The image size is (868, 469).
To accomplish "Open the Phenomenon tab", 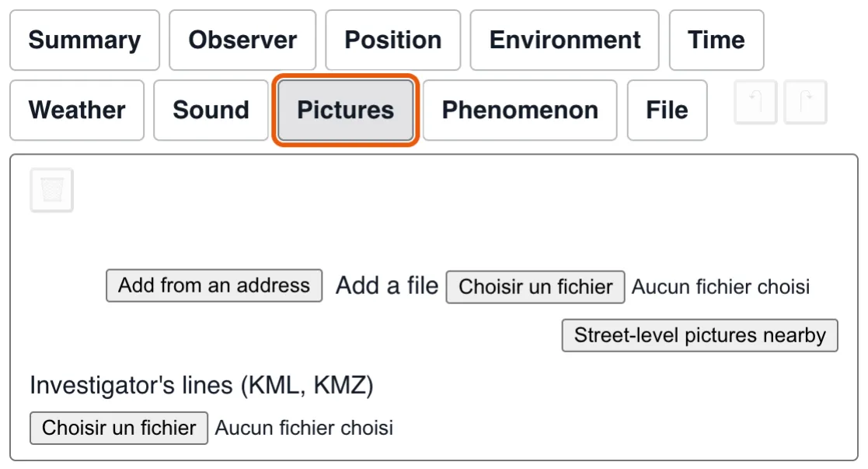I will [x=520, y=110].
